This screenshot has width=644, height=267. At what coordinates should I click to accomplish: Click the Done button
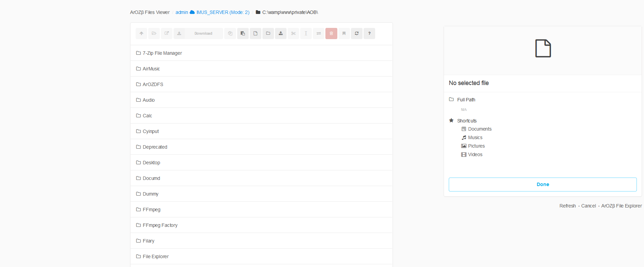pyautogui.click(x=542, y=184)
